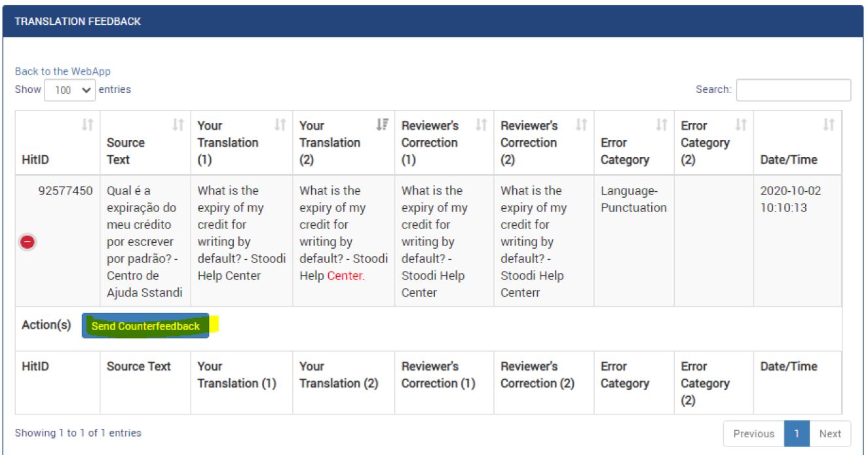Open the Show entries count dropdown
Image resolution: width=868 pixels, height=455 pixels.
pyautogui.click(x=70, y=90)
